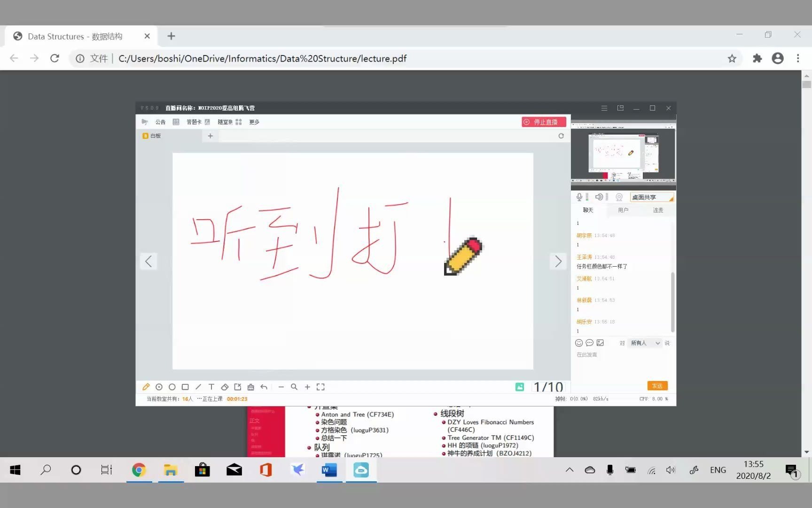Undo the last whiteboard stroke
This screenshot has width=812, height=508.
click(264, 387)
